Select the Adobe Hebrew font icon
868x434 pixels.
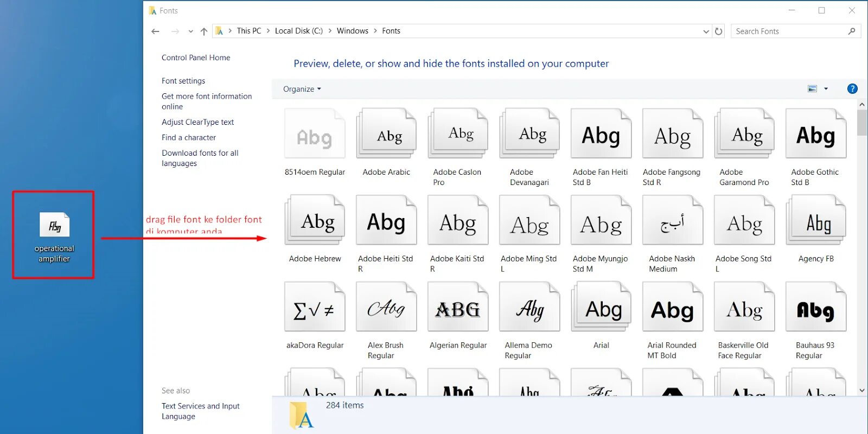(315, 220)
